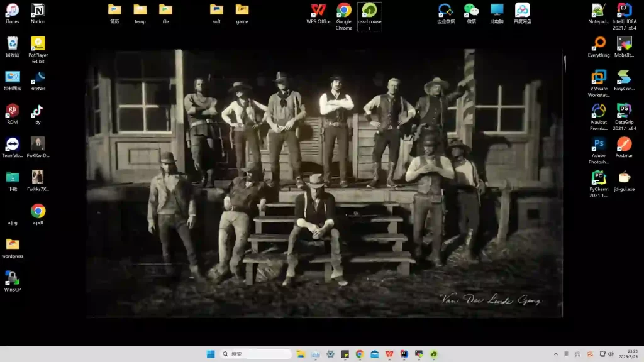This screenshot has width=644, height=362.
Task: Select the 简历 folder
Action: tap(114, 14)
